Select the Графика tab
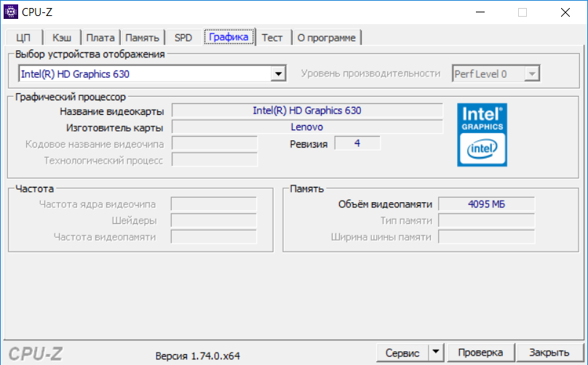 click(229, 37)
